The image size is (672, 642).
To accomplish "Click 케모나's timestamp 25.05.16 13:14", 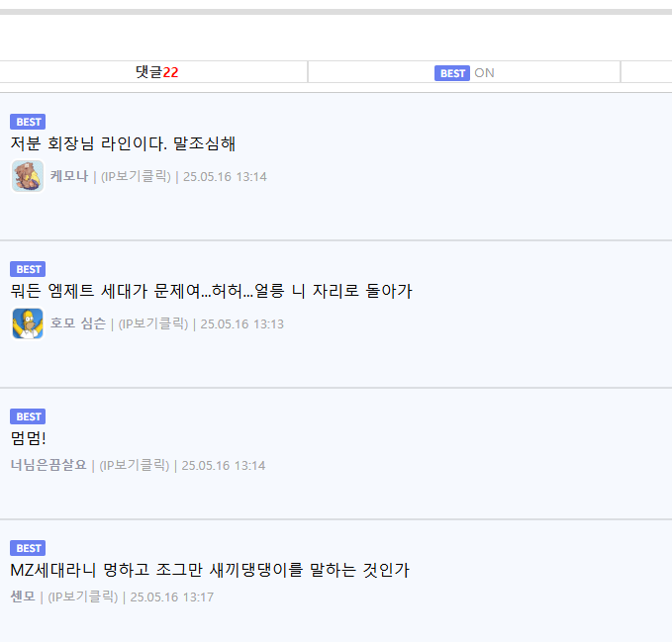I will click(225, 176).
